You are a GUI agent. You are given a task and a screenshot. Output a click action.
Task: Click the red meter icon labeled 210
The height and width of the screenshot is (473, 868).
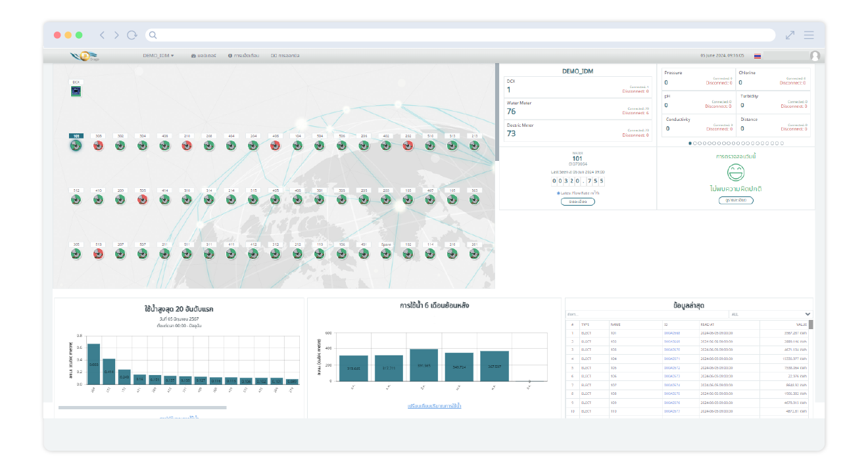[187, 146]
